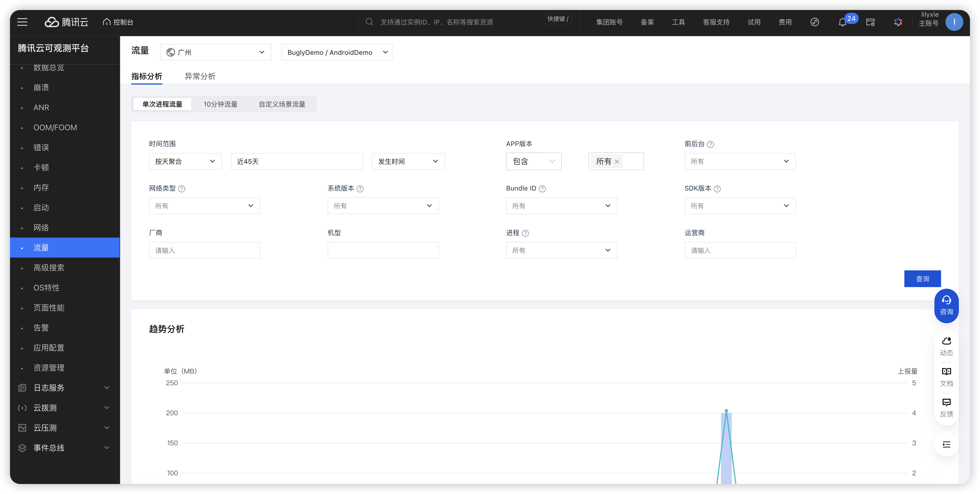Click the 近45天 time range field
This screenshot has width=980, height=494.
(x=297, y=161)
